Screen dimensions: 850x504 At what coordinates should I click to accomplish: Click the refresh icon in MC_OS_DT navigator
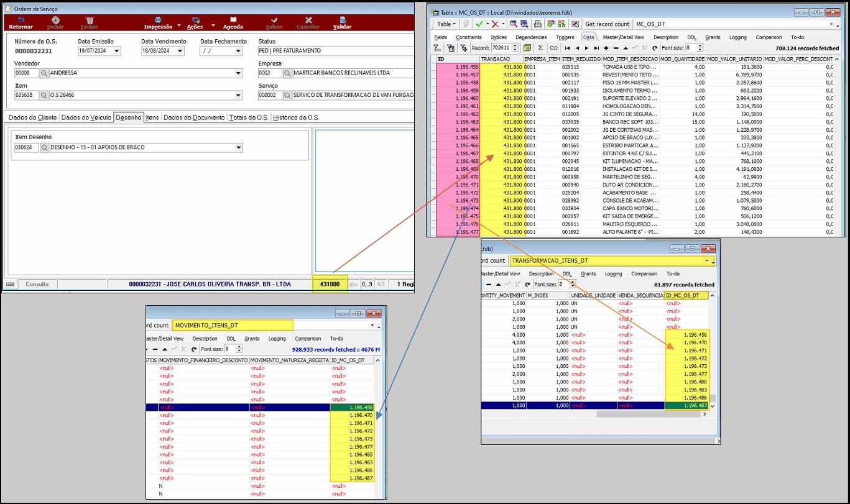pos(654,48)
